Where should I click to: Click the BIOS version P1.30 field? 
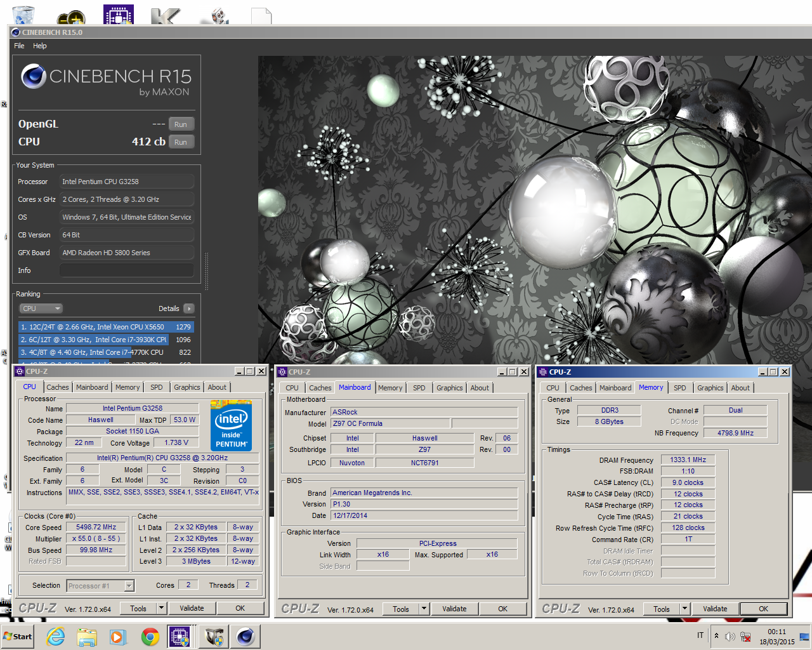424,504
